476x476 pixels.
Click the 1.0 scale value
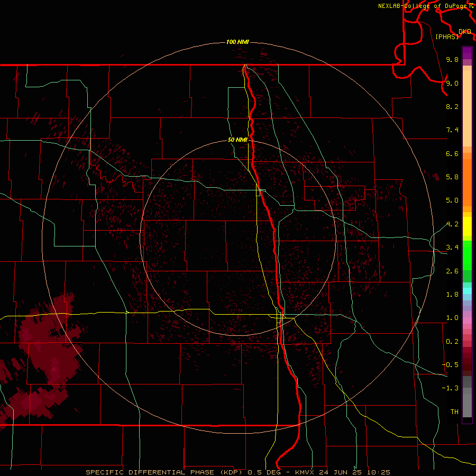coord(452,318)
